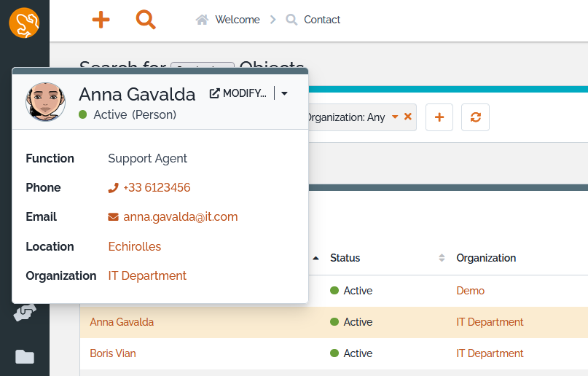Sort by the Status column arrows
This screenshot has height=376, width=588.
coord(442,258)
